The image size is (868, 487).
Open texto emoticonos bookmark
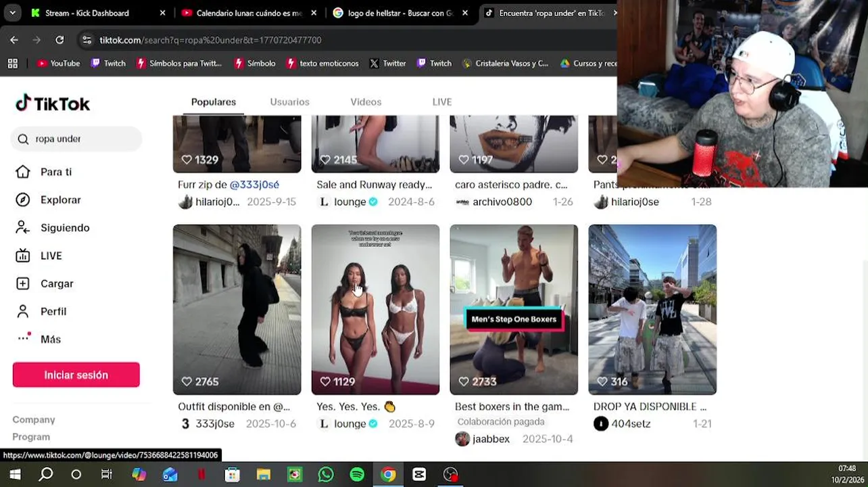click(322, 63)
